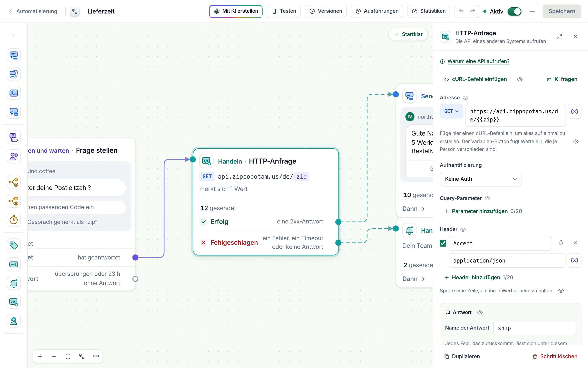The height and width of the screenshot is (368, 588).
Task: Toggle the eye icon beside Query-Parameter
Action: tap(487, 198)
